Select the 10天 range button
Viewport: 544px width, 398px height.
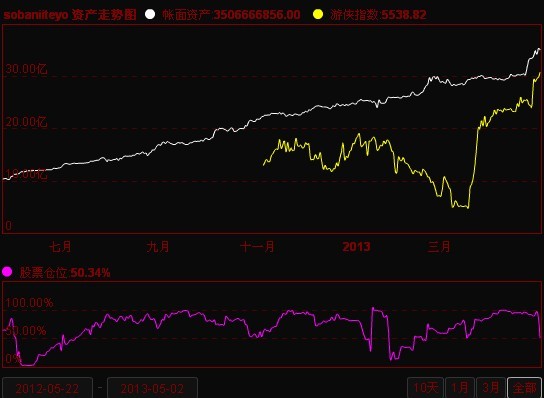pyautogui.click(x=426, y=388)
